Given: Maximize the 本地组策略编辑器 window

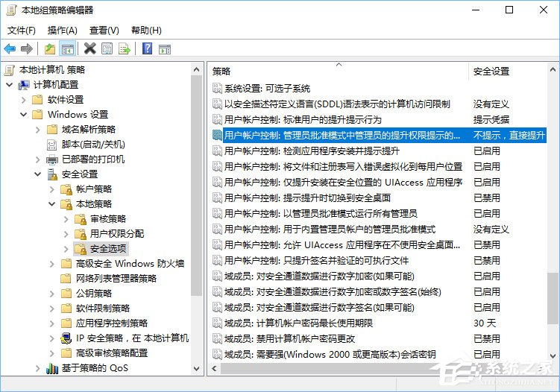Looking at the screenshot, I should point(509,10).
